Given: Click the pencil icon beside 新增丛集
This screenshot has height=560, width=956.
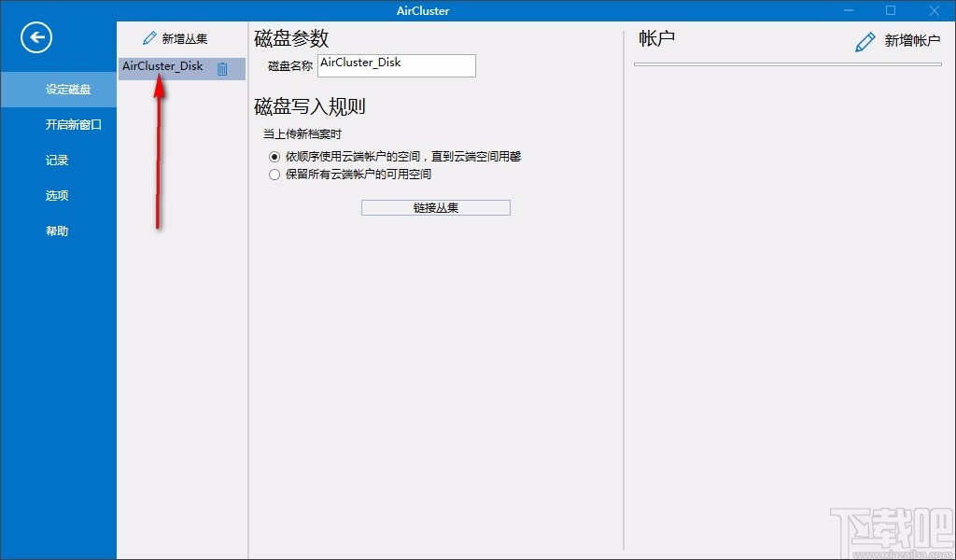Looking at the screenshot, I should pos(149,37).
